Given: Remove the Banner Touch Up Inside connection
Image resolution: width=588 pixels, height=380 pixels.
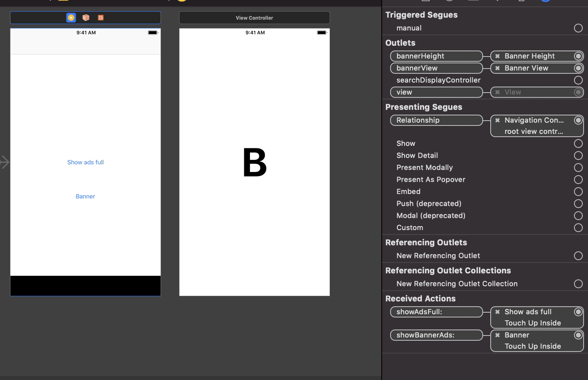Looking at the screenshot, I should coord(497,335).
